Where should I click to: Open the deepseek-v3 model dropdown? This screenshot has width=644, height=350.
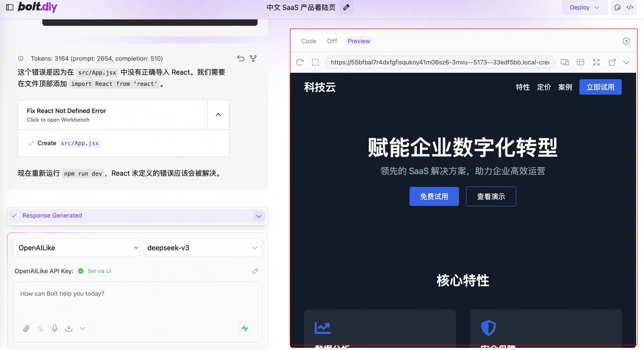[x=203, y=248]
